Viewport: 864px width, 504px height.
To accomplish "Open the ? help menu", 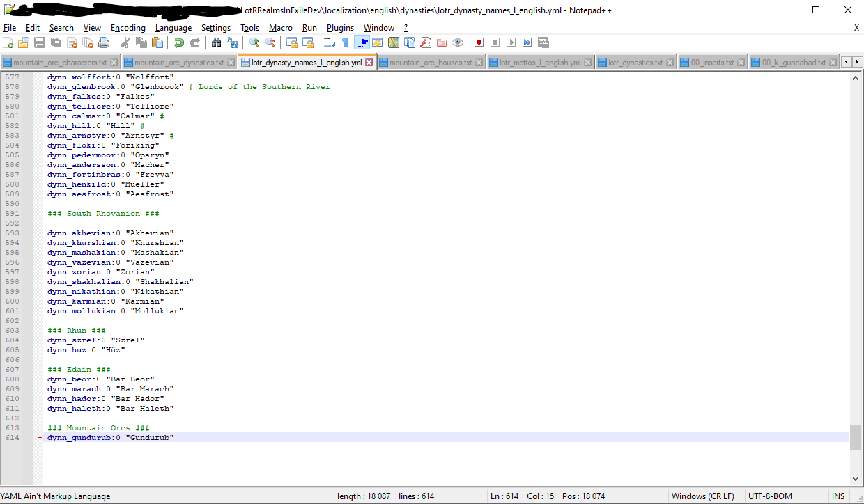I will [x=406, y=28].
